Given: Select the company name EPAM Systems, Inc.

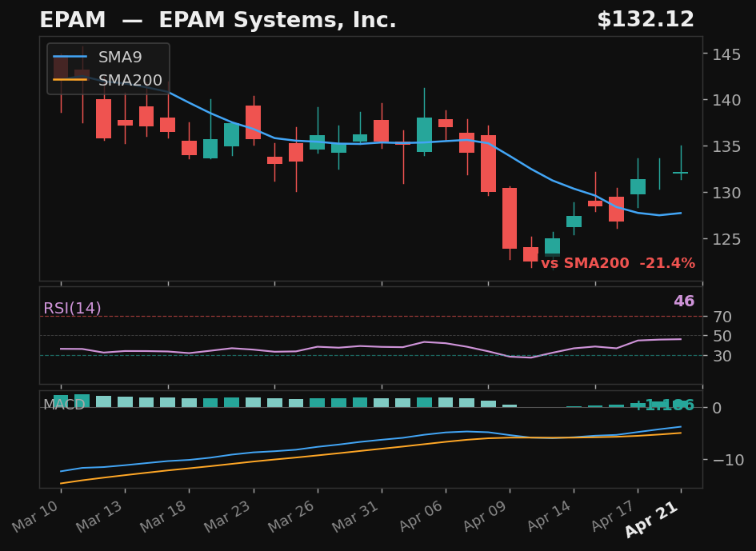Looking at the screenshot, I should point(279,19).
